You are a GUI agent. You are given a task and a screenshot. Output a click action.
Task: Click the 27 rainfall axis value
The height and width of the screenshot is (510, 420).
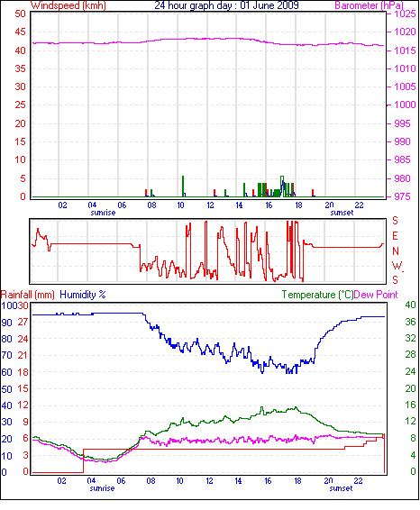23,322
